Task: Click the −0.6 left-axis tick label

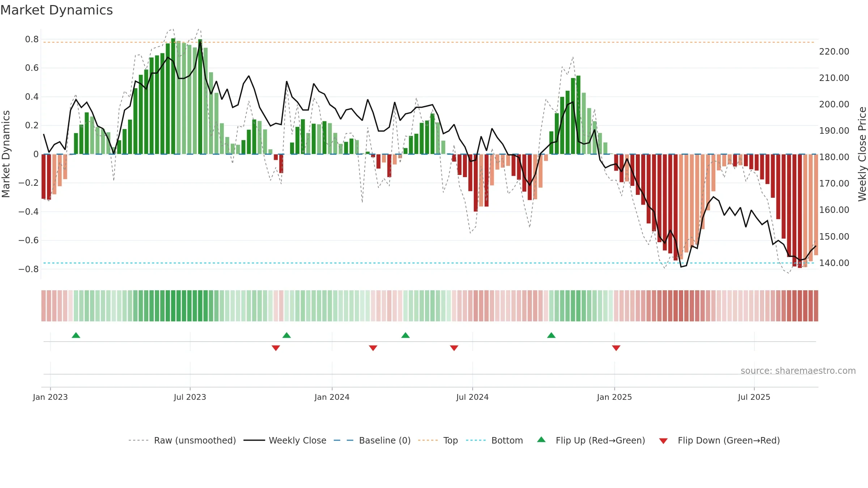Action: (x=29, y=240)
